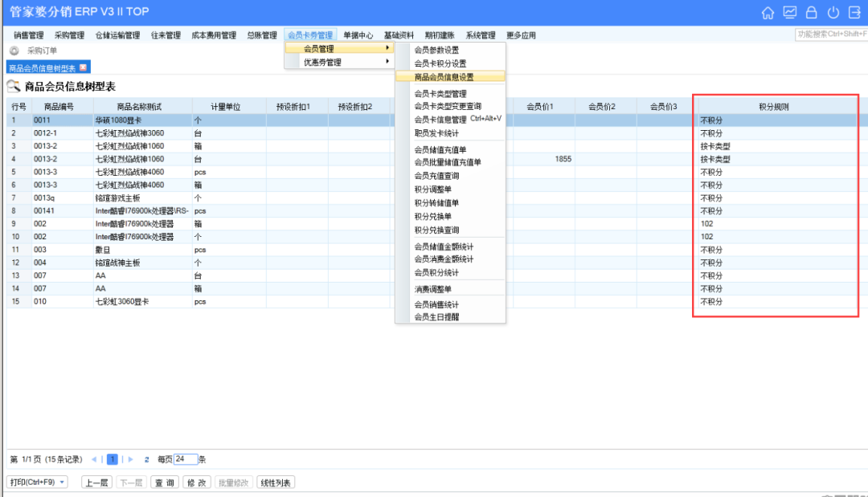Click the lock screen icon
The width and height of the screenshot is (868, 497).
coord(811,13)
